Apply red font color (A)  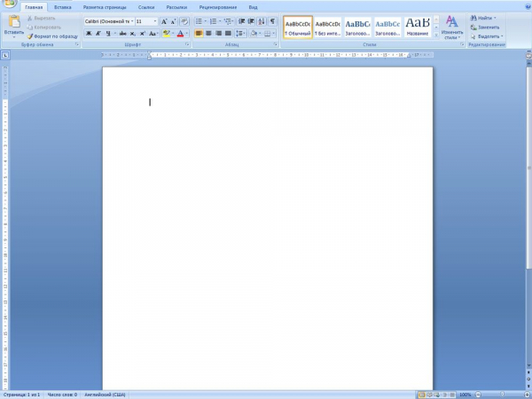(180, 34)
